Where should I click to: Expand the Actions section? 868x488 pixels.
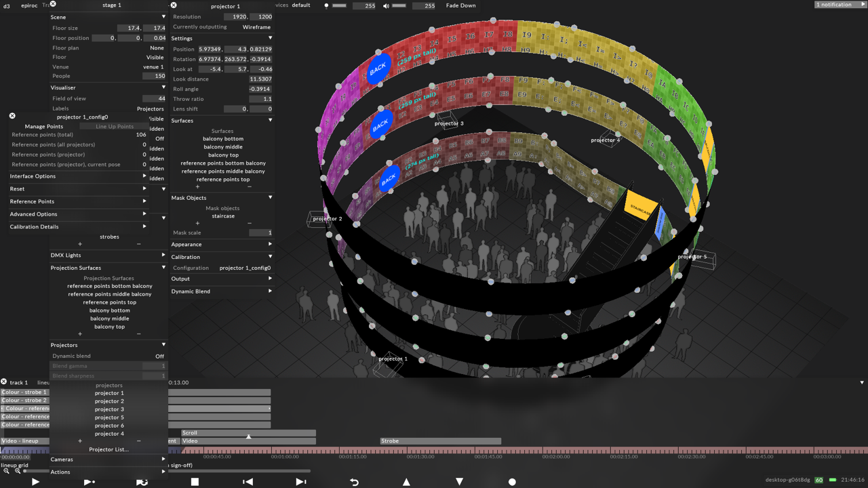point(108,472)
